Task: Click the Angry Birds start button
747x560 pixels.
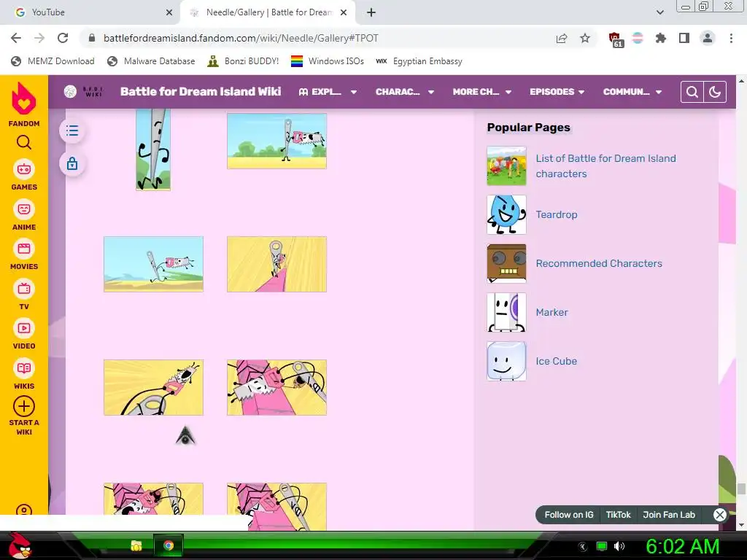Action: tap(20, 545)
